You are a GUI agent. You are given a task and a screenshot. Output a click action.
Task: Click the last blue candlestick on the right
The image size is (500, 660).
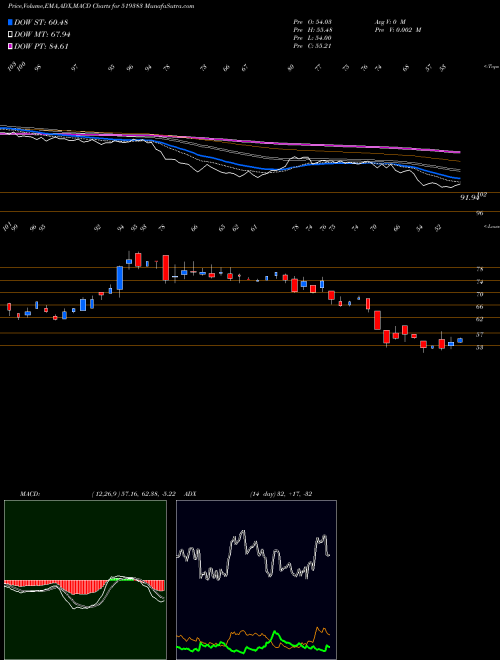tap(460, 341)
